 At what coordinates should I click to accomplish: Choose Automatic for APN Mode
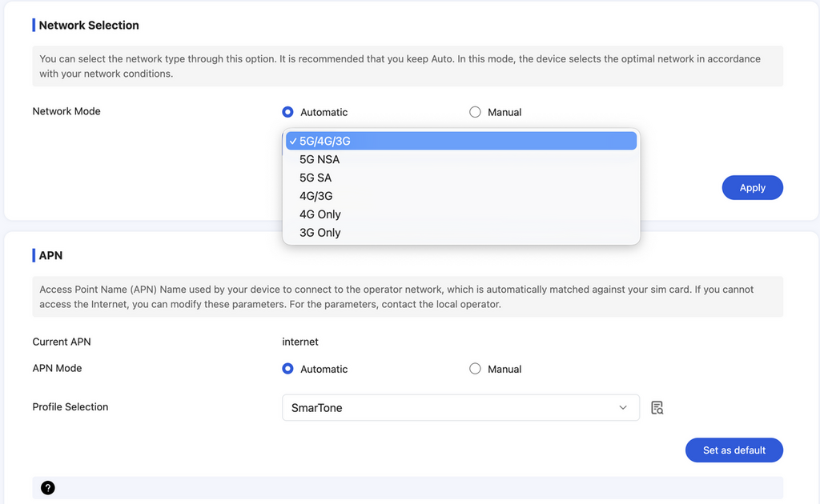coord(288,369)
